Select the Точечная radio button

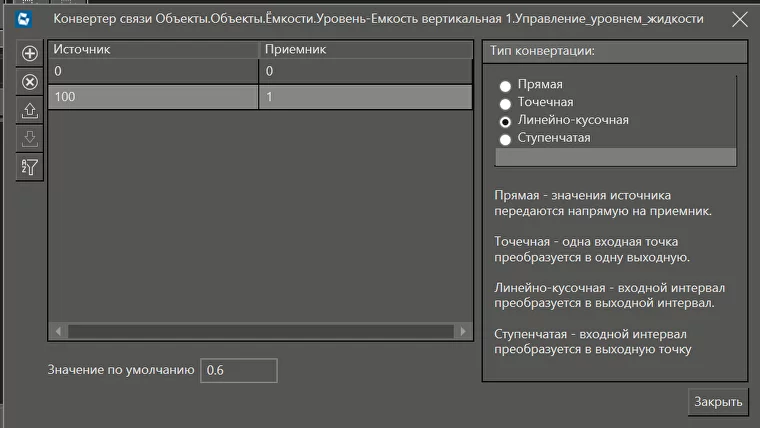505,103
